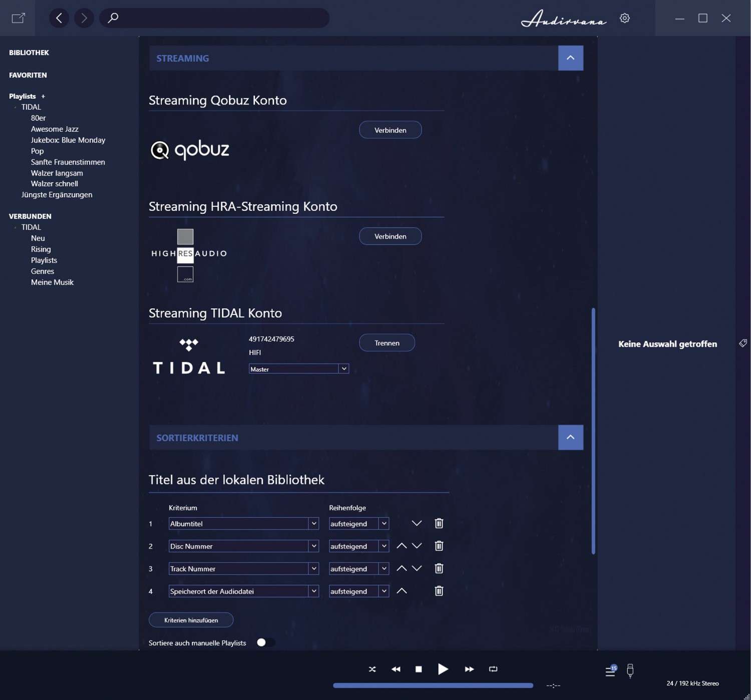Open the Disc Nummer criterion dropdown

click(x=244, y=546)
